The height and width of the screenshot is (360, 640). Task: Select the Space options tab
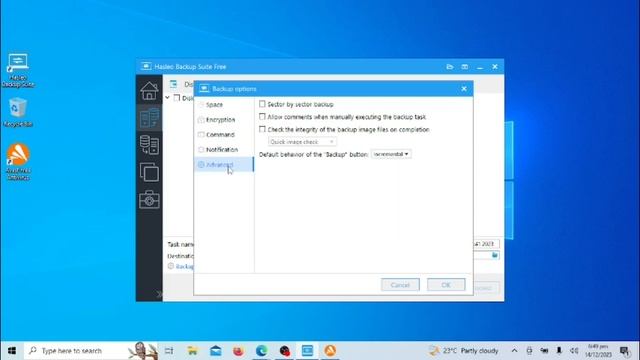pos(224,104)
